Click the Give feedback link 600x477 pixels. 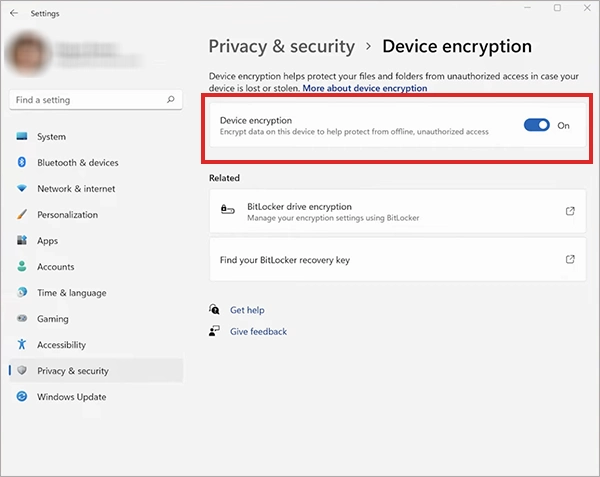[x=258, y=331]
